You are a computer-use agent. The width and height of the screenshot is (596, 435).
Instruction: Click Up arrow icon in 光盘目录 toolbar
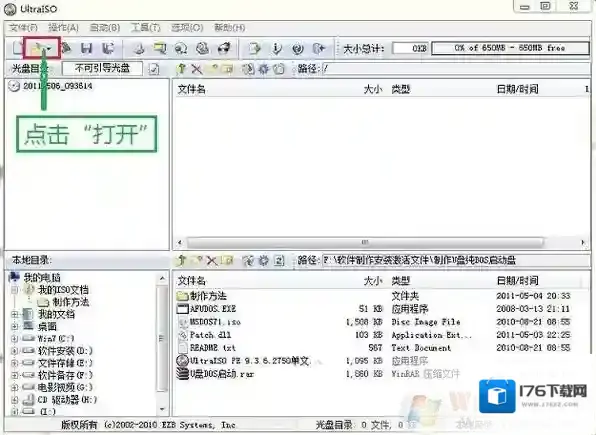[x=181, y=69]
